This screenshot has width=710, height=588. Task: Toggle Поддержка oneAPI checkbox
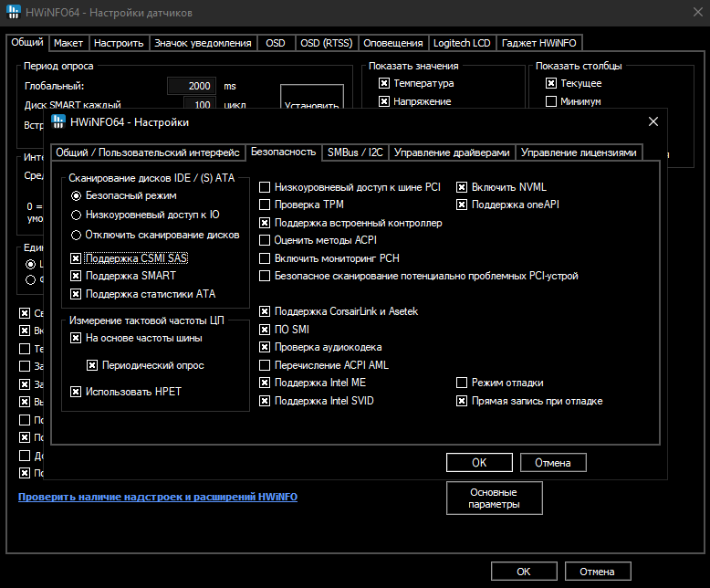coord(462,205)
